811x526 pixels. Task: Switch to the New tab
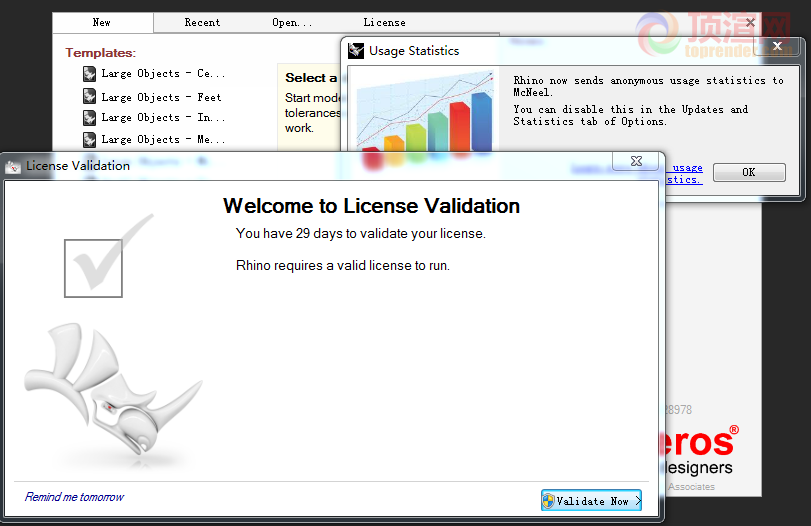(x=102, y=23)
